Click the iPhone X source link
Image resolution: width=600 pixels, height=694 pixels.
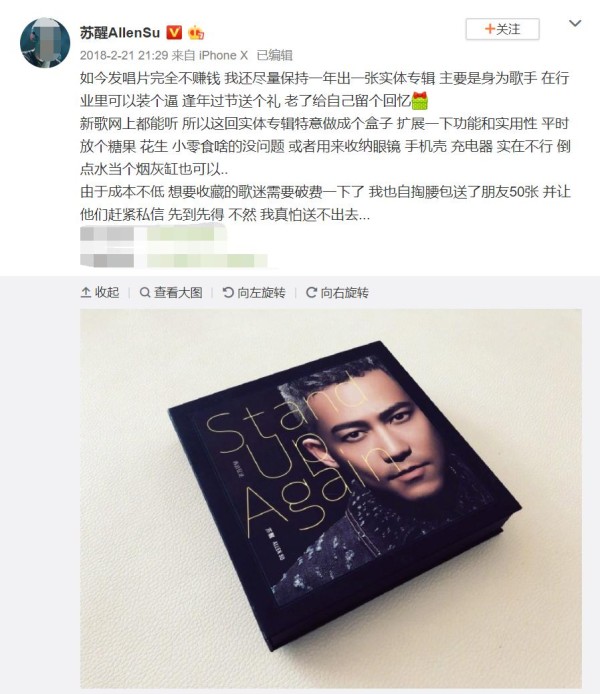point(223,55)
